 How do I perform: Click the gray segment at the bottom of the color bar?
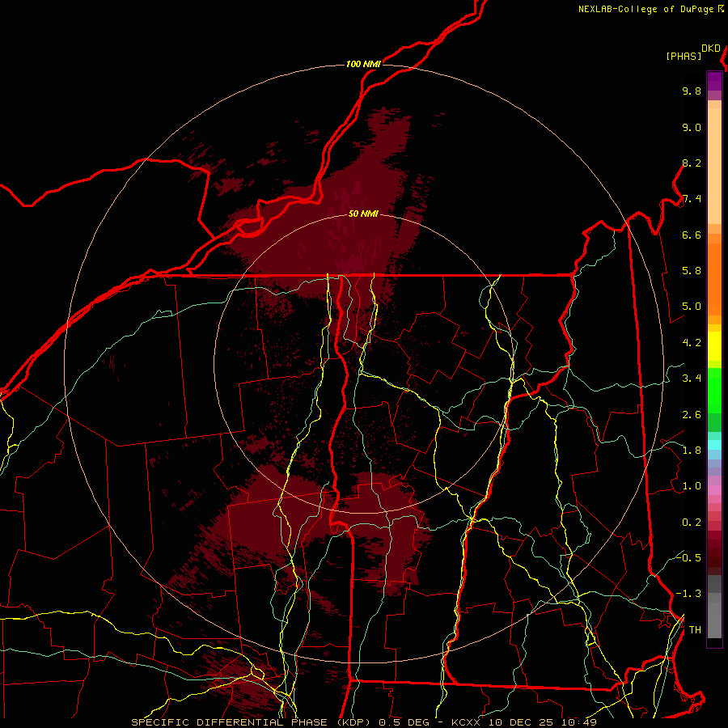pyautogui.click(x=714, y=620)
